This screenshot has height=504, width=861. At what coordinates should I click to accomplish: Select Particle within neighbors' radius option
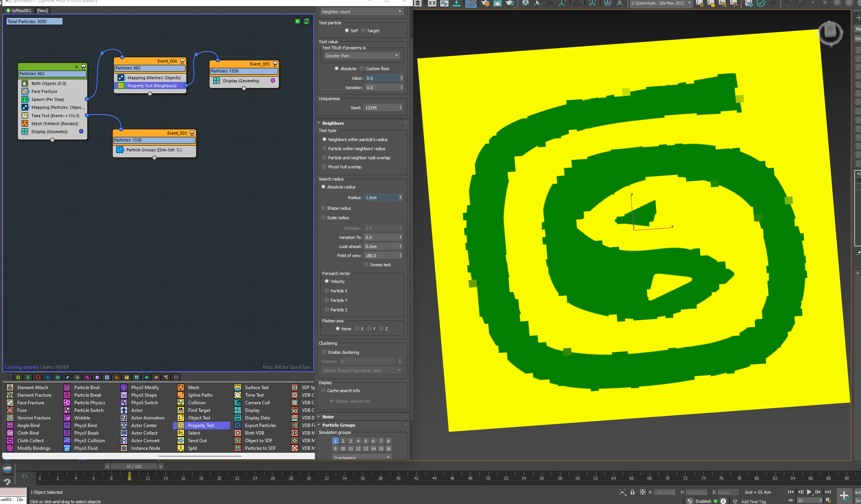324,148
